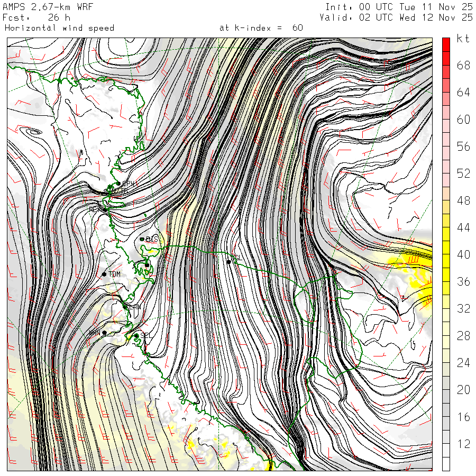Click the CPW station marker
The image size is (476, 476).
(118, 184)
